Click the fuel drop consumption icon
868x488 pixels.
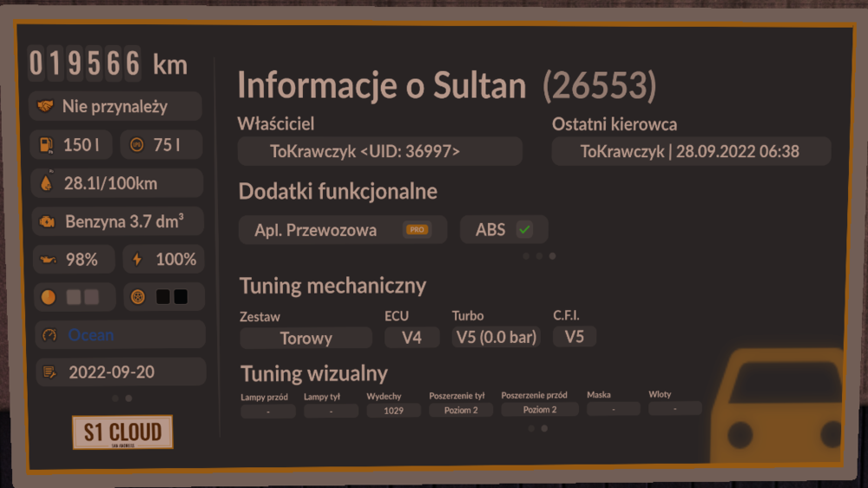[47, 183]
